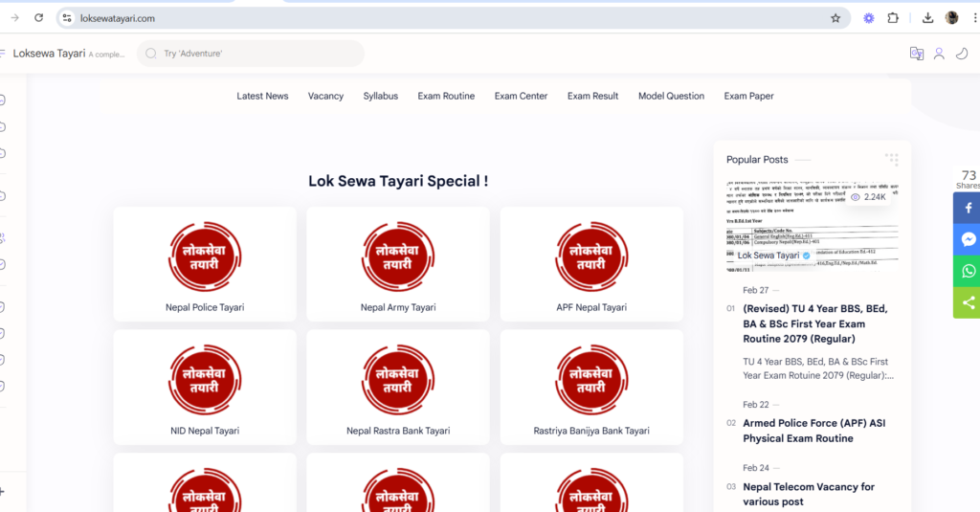The image size is (980, 512).
Task: Open the site translate language icon
Action: point(916,54)
